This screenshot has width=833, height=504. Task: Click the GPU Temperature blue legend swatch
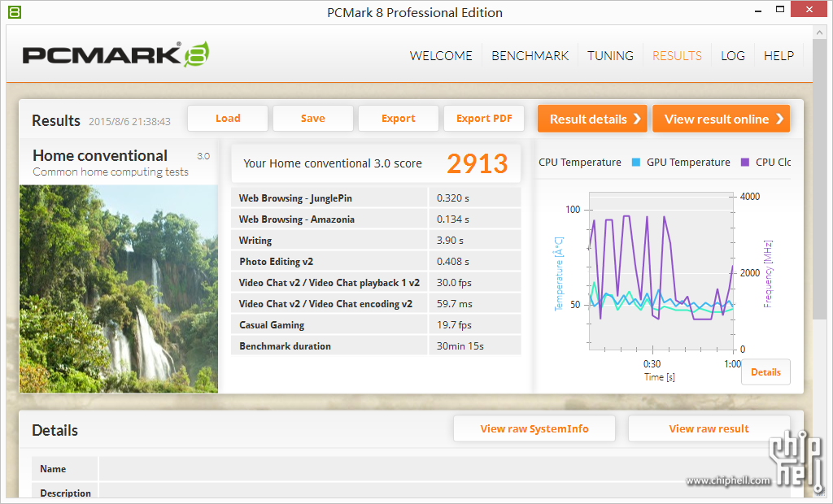[636, 163]
